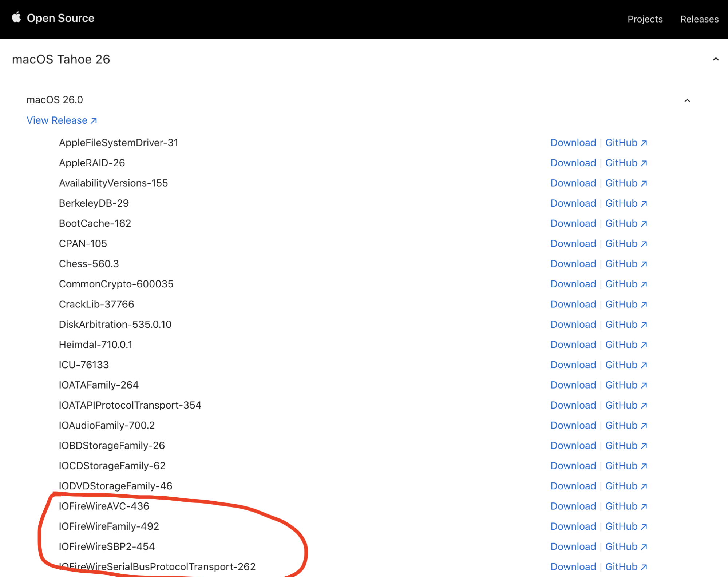This screenshot has height=577, width=728.
Task: Download the IOFireWireAVC-436 source
Action: (573, 506)
